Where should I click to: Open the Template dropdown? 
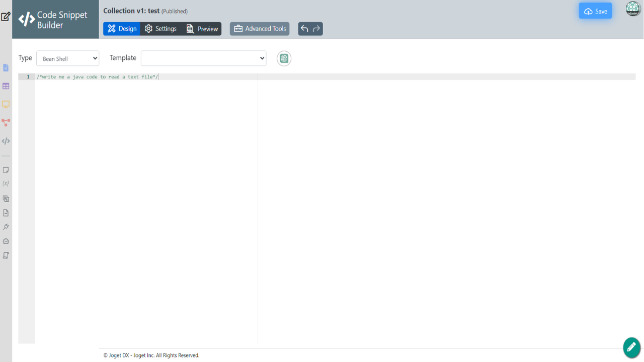[203, 58]
